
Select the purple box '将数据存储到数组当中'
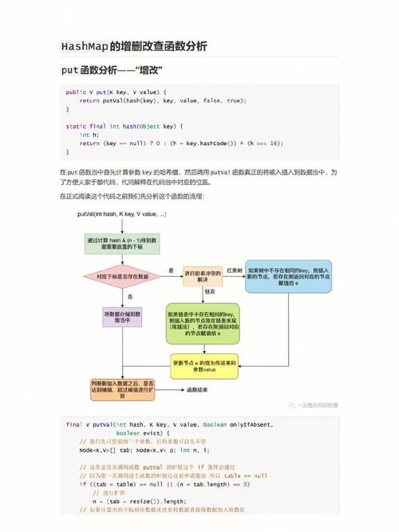(122, 317)
